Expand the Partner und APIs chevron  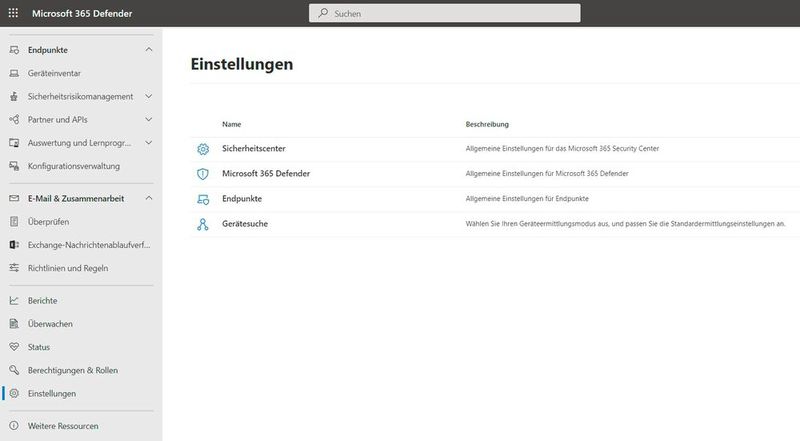point(148,119)
